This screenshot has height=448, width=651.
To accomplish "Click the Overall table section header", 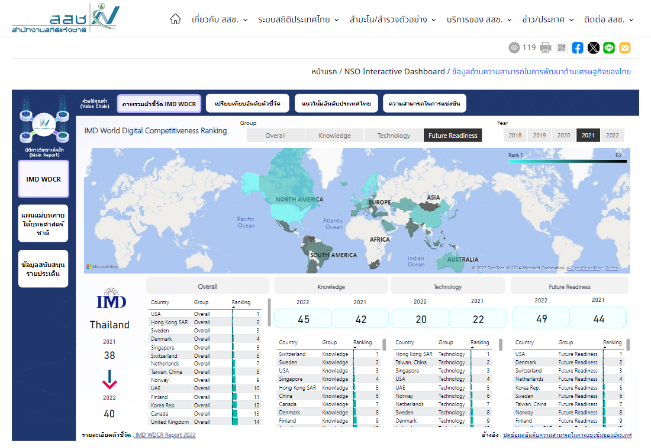I will [208, 286].
